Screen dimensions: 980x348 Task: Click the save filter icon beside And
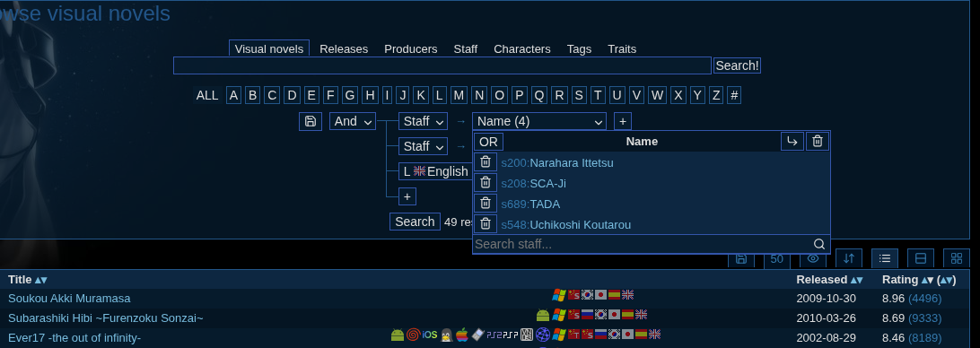tap(310, 121)
